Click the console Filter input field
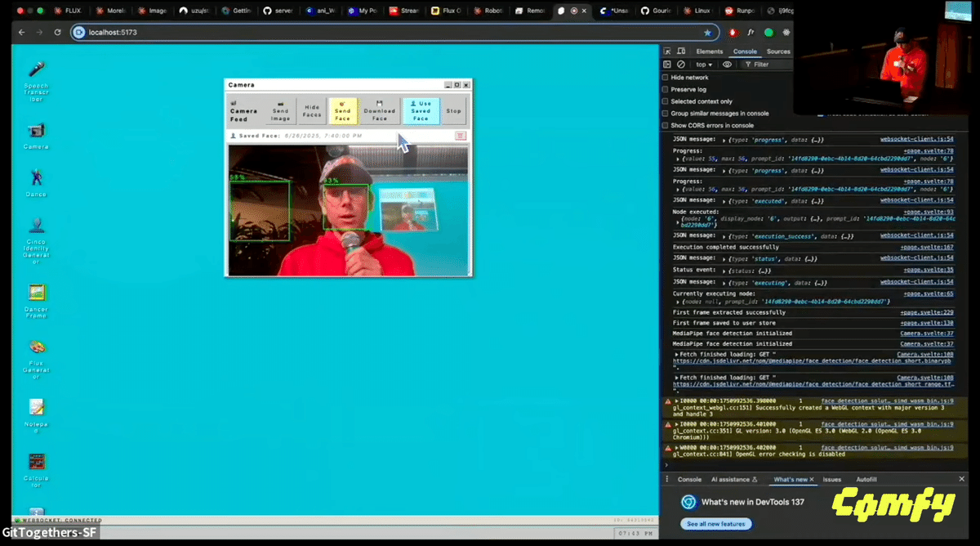Image resolution: width=980 pixels, height=546 pixels. coord(767,65)
